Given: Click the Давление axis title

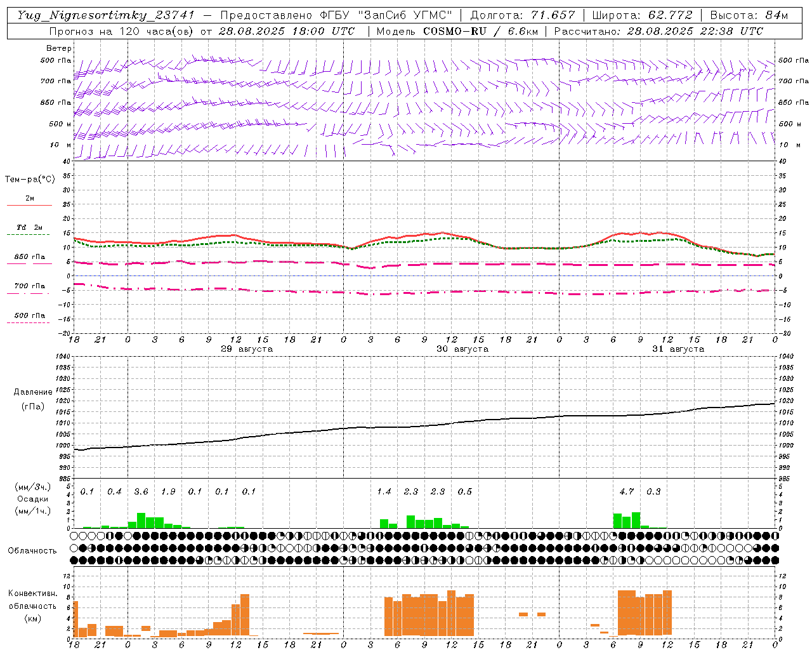Looking at the screenshot, I should (x=33, y=392).
